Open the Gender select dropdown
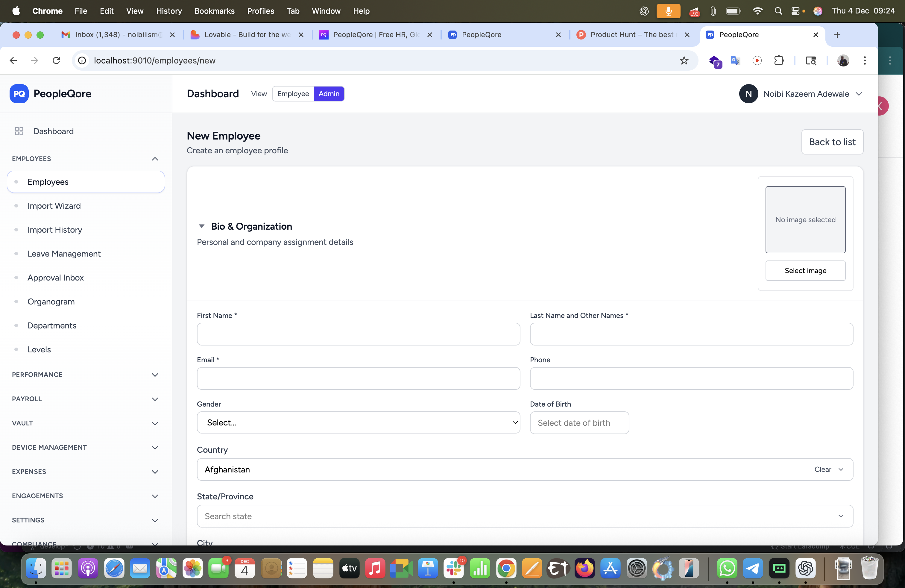 (358, 422)
